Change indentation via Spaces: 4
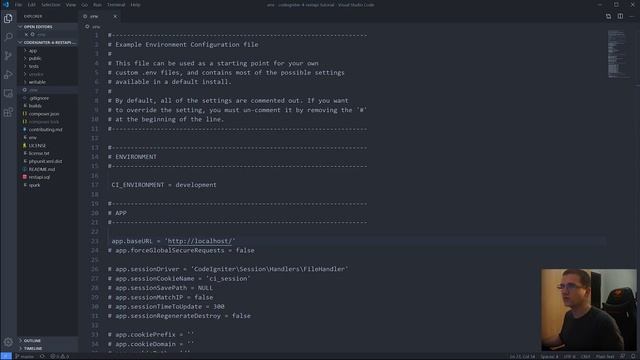This screenshot has width=640, height=360. pyautogui.click(x=549, y=356)
